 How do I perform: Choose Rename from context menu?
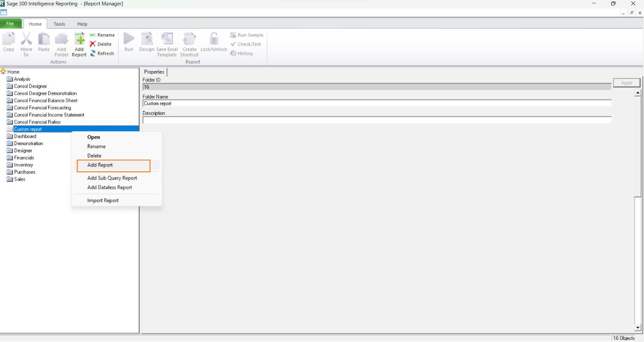[x=96, y=147]
